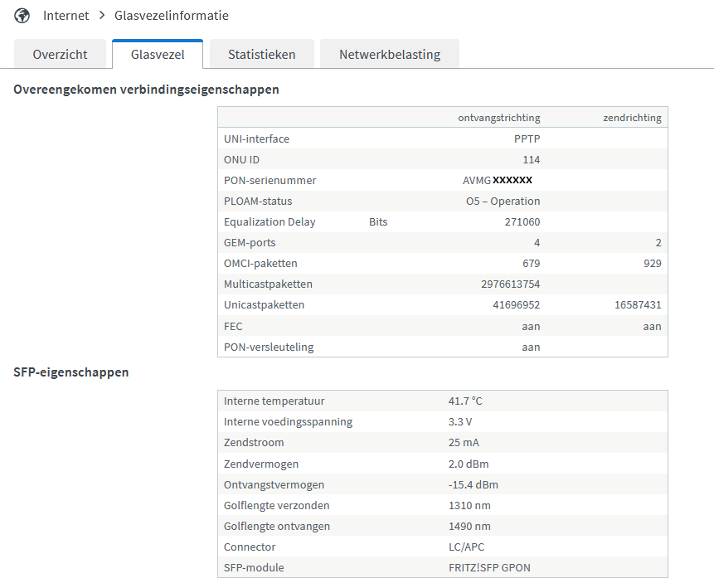Viewport: 714px width, 588px height.
Task: Click Connector value LC/APC
Action: pos(466,547)
